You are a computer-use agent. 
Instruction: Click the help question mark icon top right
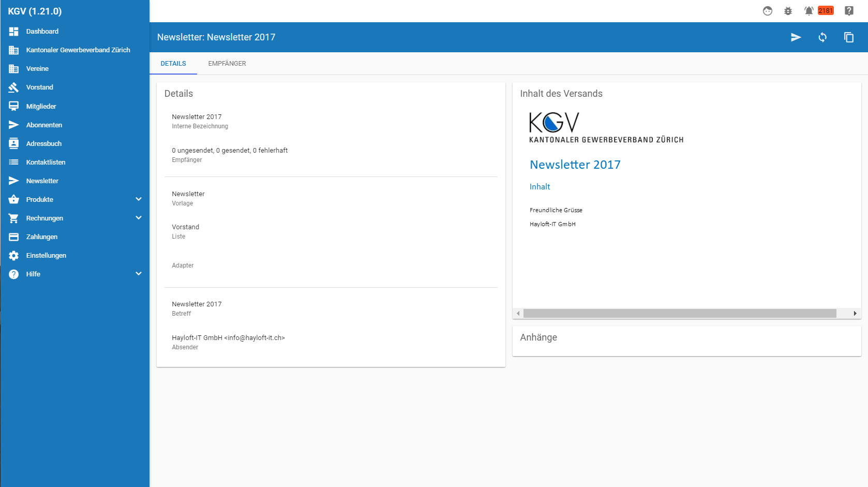coord(849,11)
